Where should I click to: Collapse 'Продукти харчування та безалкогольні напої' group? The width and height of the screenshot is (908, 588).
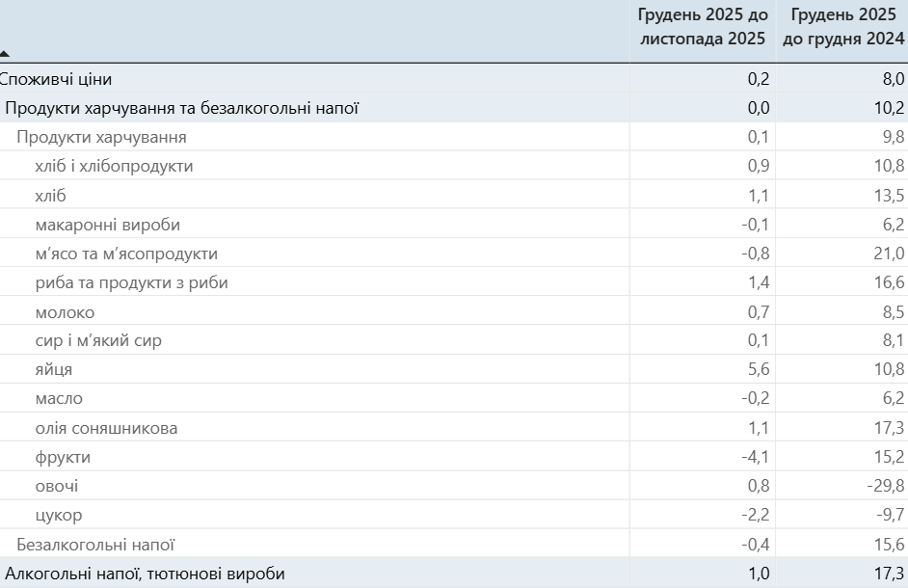click(182, 108)
